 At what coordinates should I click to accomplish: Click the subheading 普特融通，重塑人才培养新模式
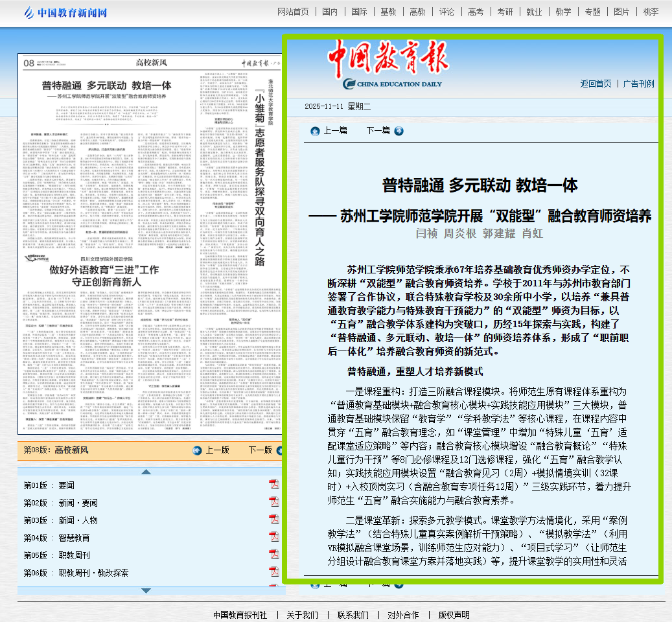coord(415,372)
